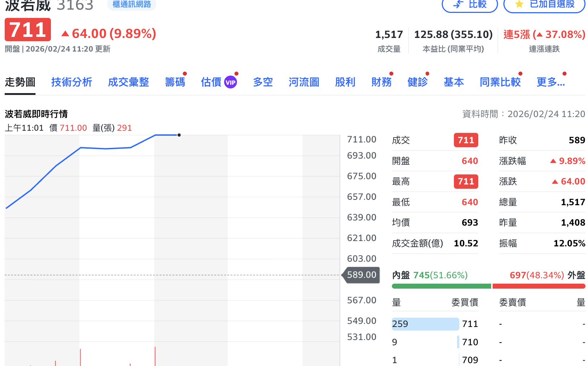588x366 pixels.
Task: Click the 比較 button
Action: [x=470, y=5]
